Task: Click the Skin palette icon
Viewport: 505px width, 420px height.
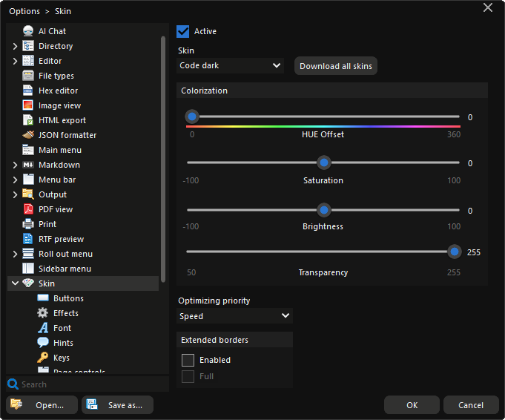Action: [28, 283]
